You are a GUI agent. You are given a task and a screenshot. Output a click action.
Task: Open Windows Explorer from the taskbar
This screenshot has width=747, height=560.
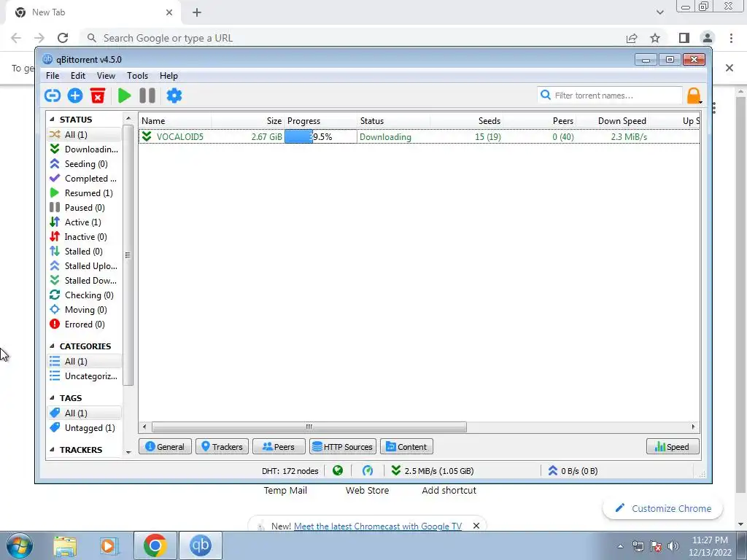click(65, 545)
